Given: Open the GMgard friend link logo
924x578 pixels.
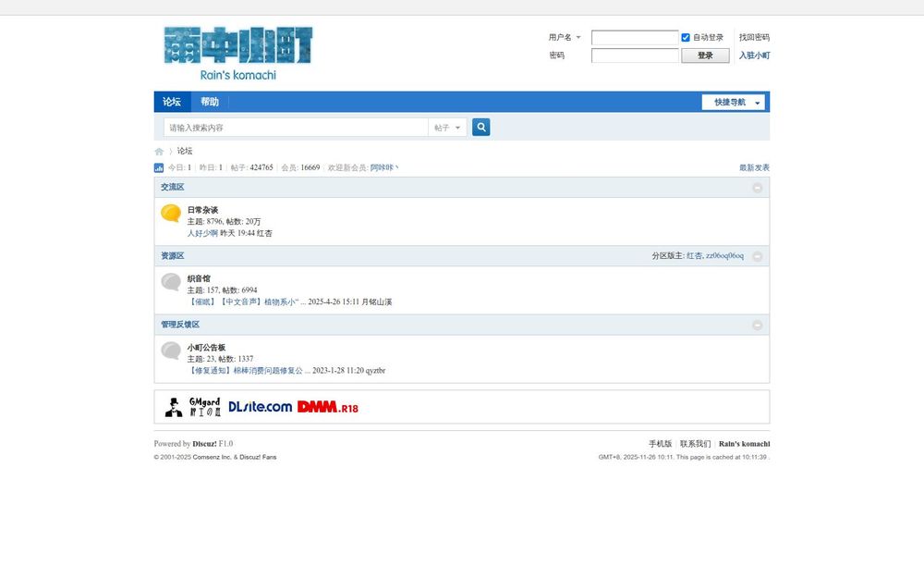Looking at the screenshot, I should (193, 407).
